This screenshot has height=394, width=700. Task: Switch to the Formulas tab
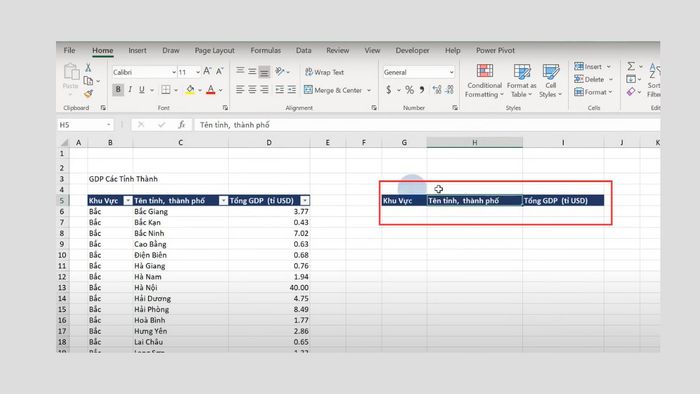click(x=266, y=50)
